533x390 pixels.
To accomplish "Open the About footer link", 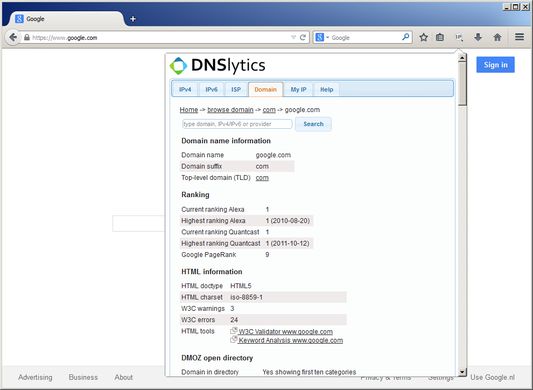I will (123, 377).
